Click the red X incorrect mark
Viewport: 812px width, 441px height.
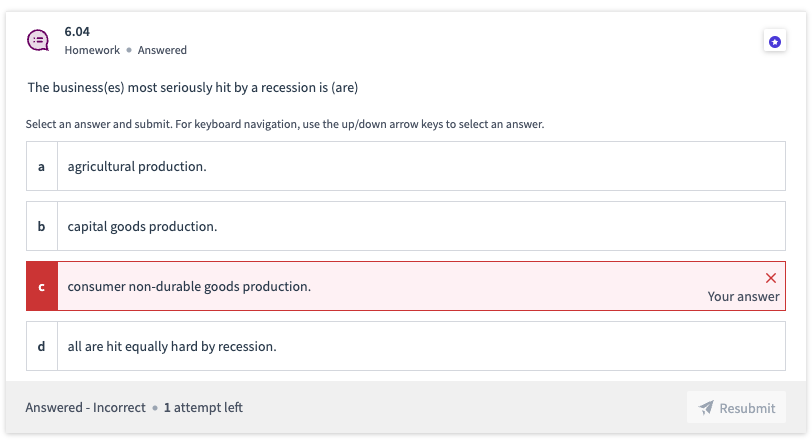point(770,278)
